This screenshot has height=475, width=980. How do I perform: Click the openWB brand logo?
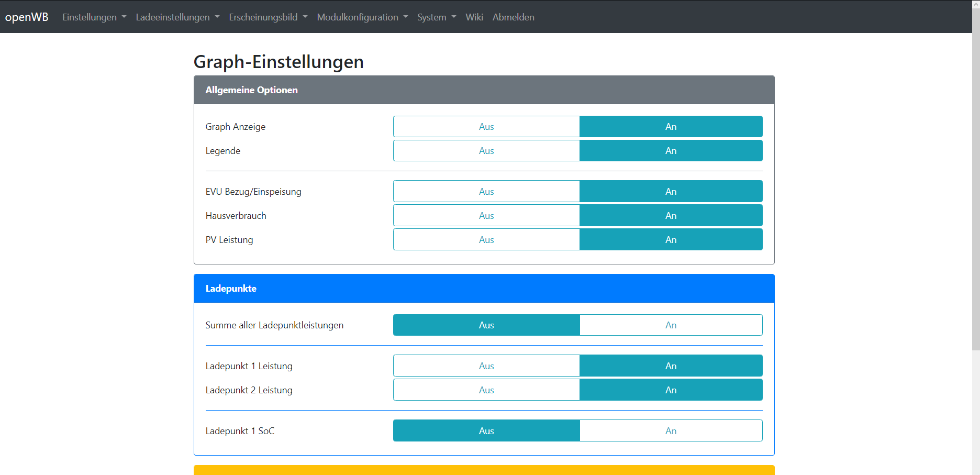(x=27, y=17)
